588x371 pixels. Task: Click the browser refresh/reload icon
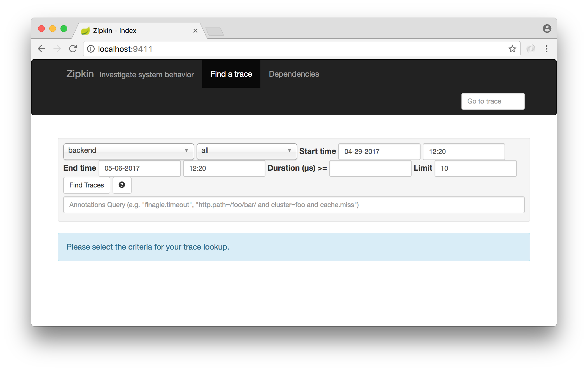click(x=73, y=48)
